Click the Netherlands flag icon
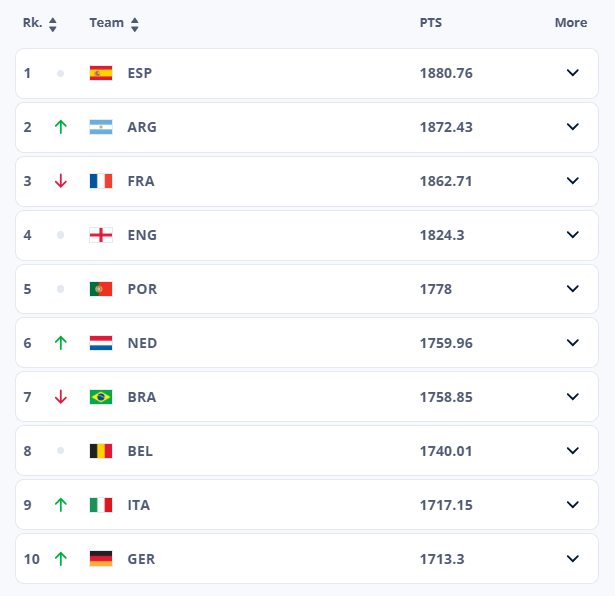The image size is (615, 596). (101, 343)
